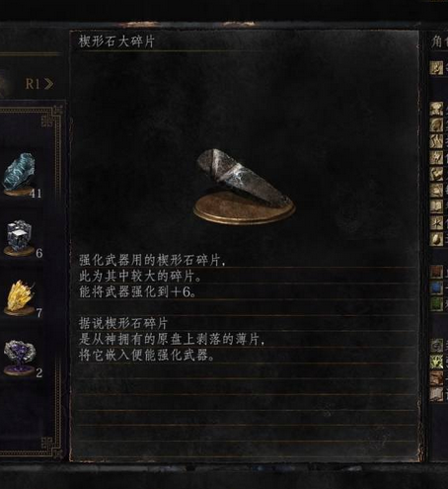This screenshot has height=489, width=448.
Task: Select the yellow crystal gem with count 7
Action: (x=20, y=298)
